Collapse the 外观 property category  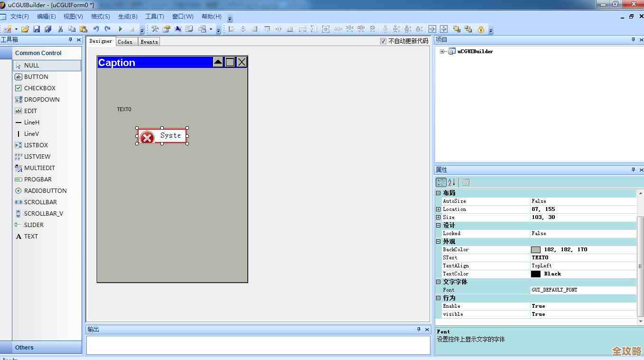[439, 241]
